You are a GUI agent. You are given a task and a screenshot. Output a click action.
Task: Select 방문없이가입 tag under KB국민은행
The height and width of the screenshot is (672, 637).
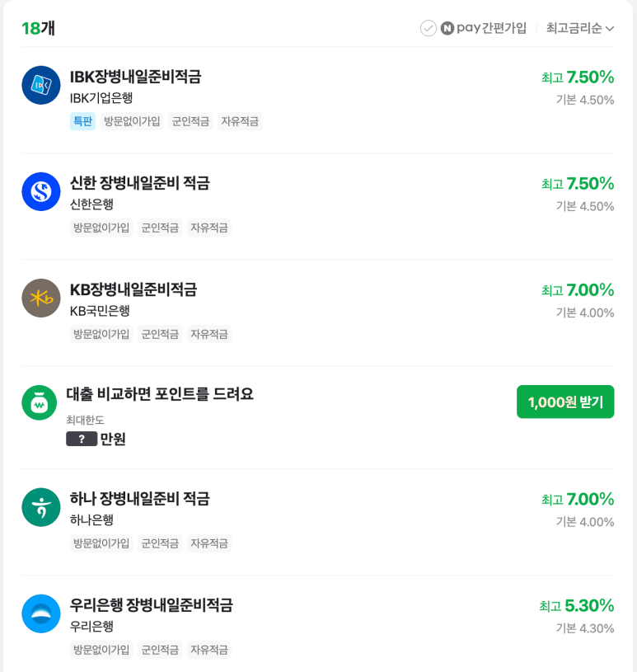click(101, 334)
